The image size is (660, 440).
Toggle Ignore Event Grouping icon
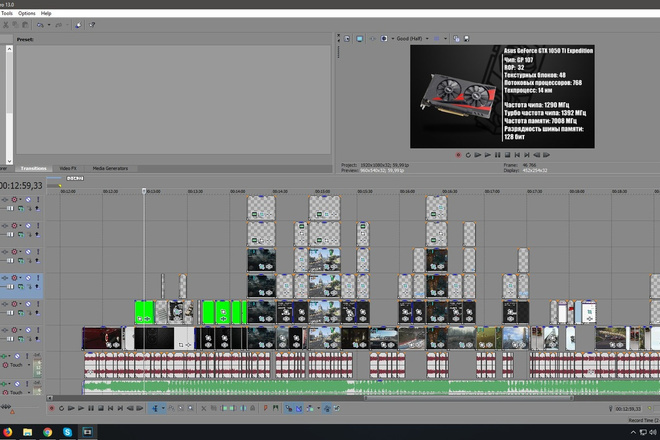[337, 408]
